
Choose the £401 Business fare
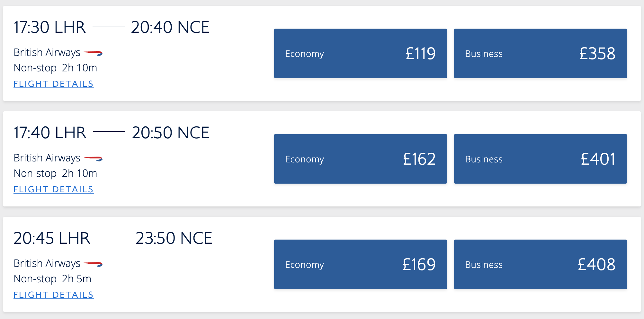click(x=540, y=159)
